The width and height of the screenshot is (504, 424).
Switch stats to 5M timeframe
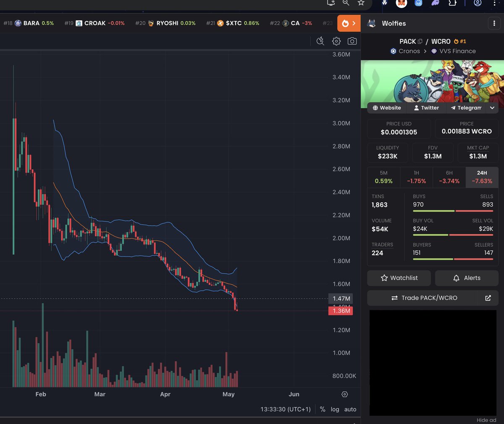click(x=384, y=177)
